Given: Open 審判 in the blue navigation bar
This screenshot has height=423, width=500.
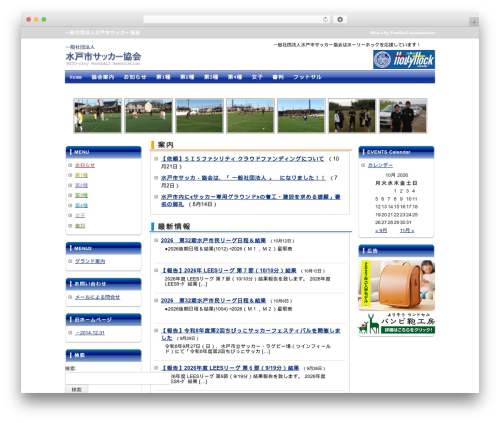Looking at the screenshot, I should pos(278,77).
